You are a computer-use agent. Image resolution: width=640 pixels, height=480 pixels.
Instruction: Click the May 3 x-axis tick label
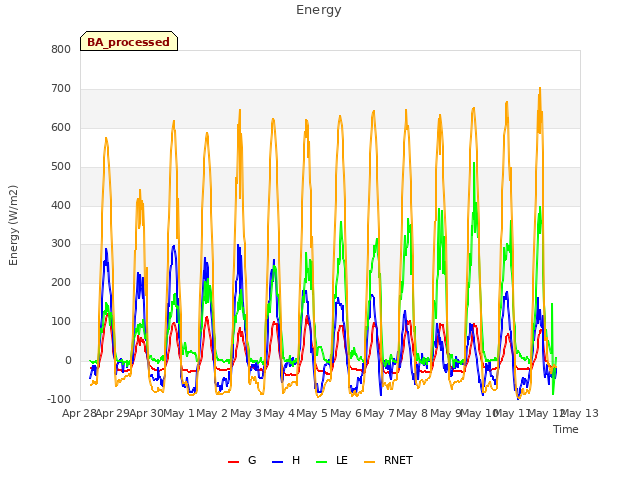(x=246, y=413)
